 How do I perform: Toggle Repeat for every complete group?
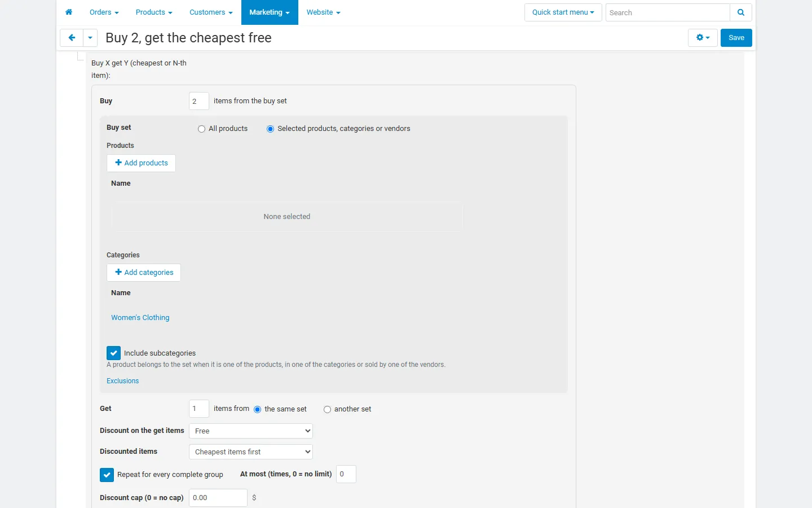(x=107, y=475)
